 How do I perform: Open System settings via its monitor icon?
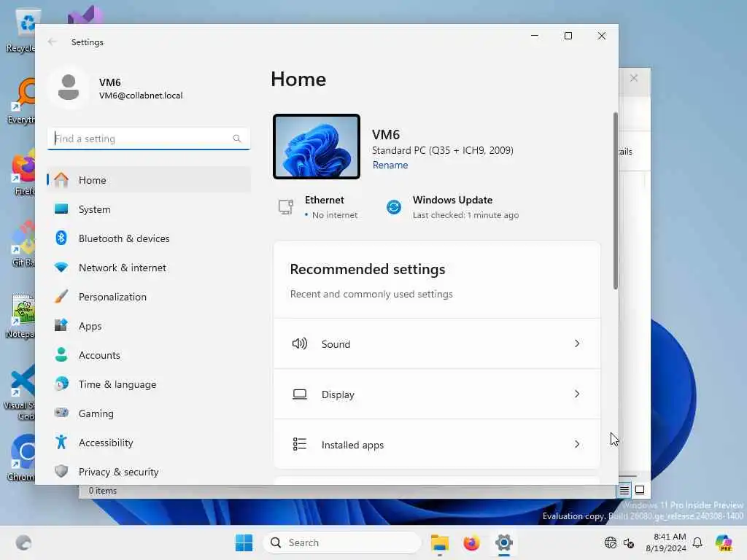coord(61,209)
